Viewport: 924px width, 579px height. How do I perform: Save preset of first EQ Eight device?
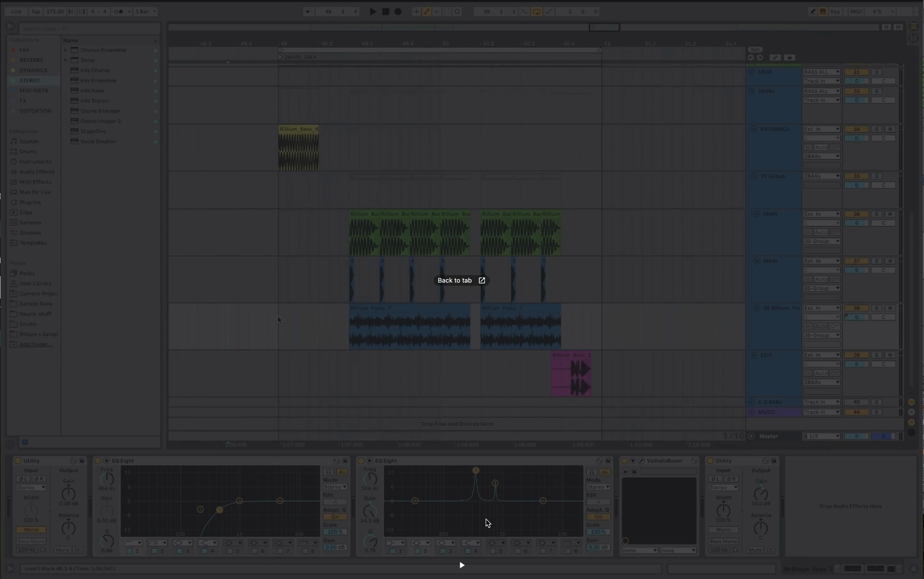tap(345, 461)
